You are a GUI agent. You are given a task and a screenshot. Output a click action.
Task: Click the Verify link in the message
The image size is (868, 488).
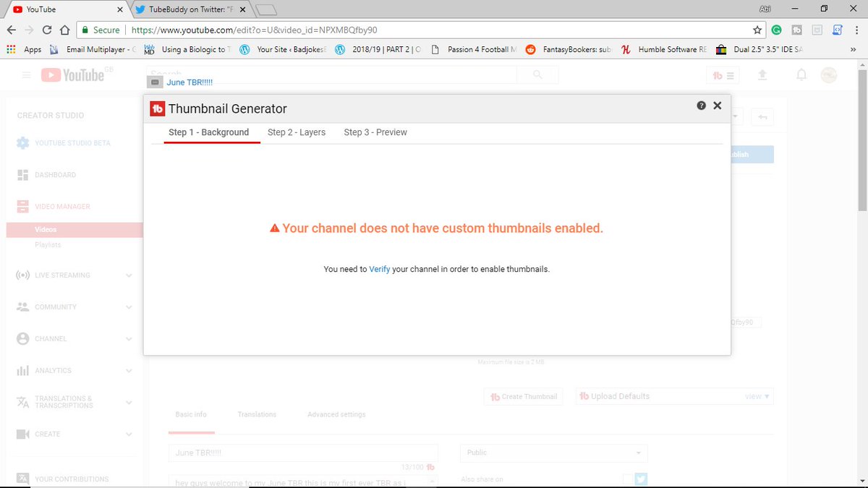[x=380, y=269]
